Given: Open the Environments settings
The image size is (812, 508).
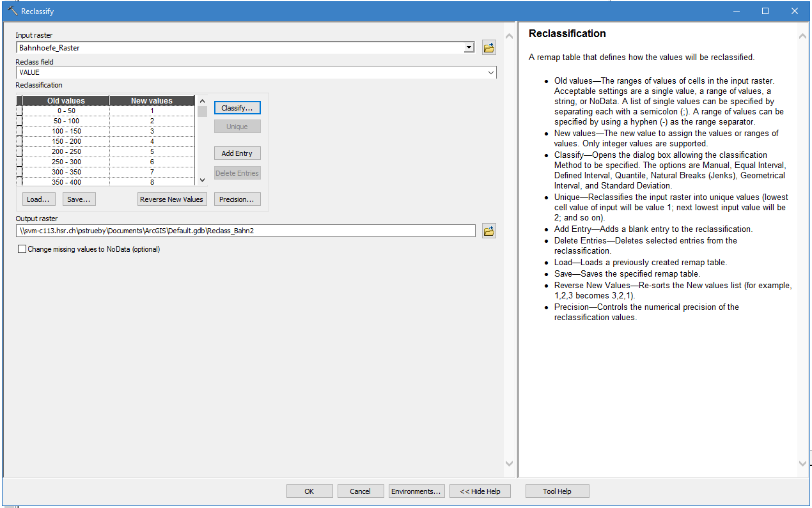Looking at the screenshot, I should click(x=417, y=491).
